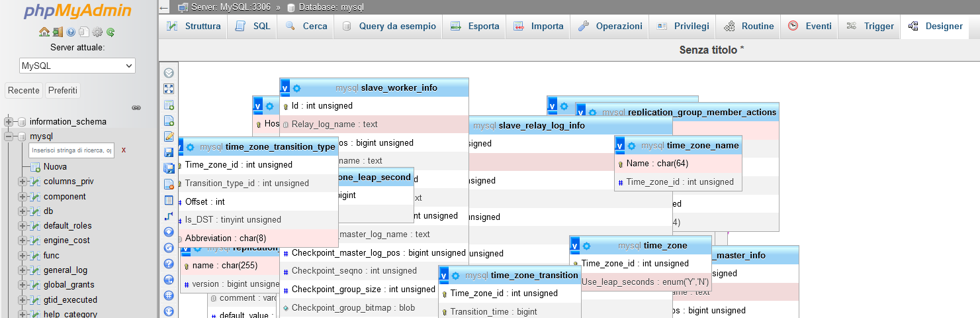Open time_zone_name table options gear
This screenshot has width=980, height=318.
point(631,146)
